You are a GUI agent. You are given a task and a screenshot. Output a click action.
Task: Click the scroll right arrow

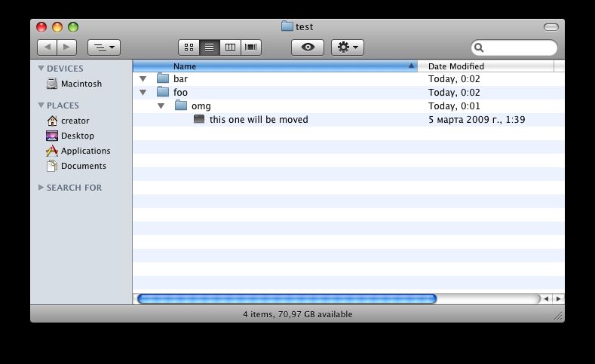click(558, 298)
